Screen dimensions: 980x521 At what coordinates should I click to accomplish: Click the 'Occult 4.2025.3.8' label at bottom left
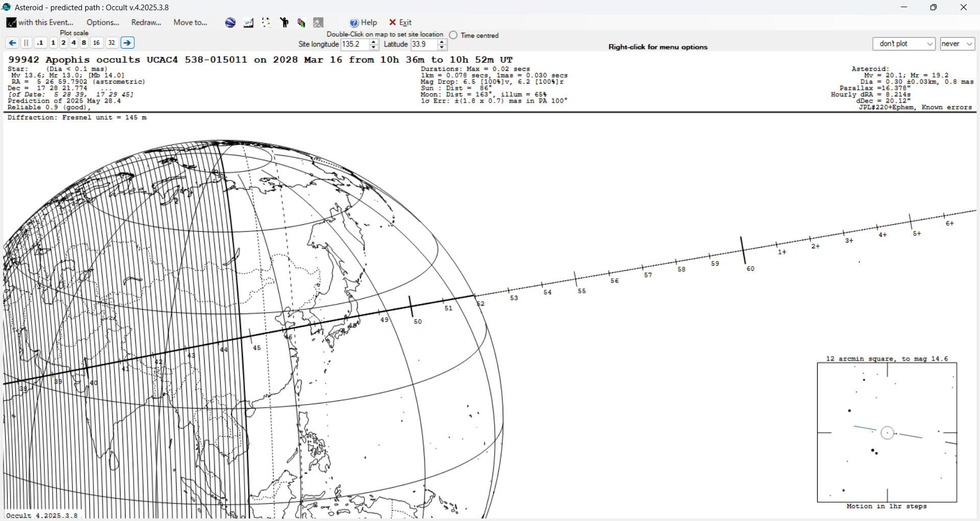pyautogui.click(x=42, y=515)
